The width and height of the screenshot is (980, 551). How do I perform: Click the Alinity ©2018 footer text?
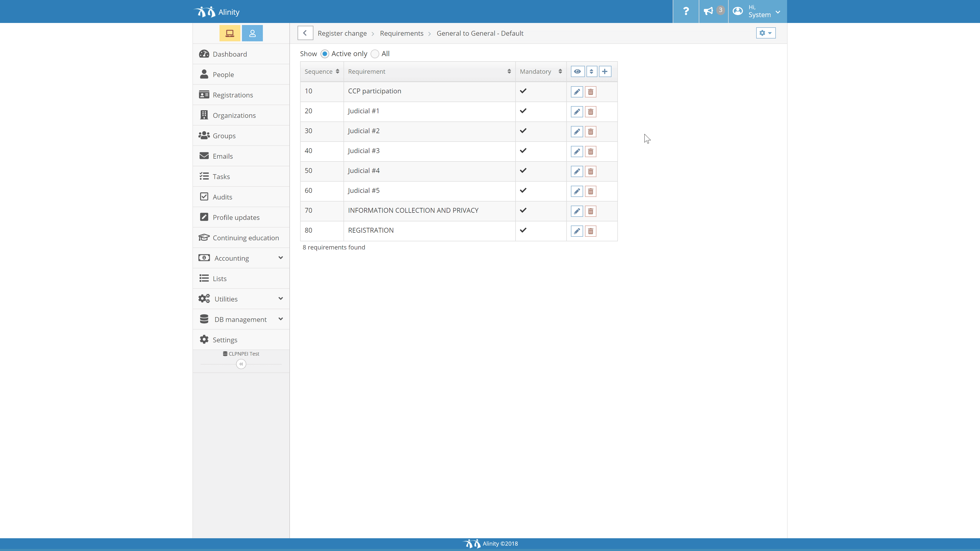point(500,544)
